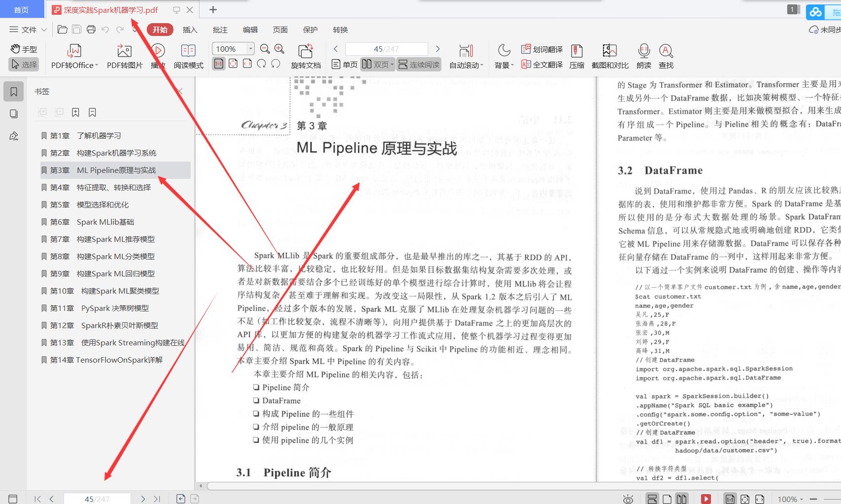Open 阅读模式 reading mode

coord(188,57)
